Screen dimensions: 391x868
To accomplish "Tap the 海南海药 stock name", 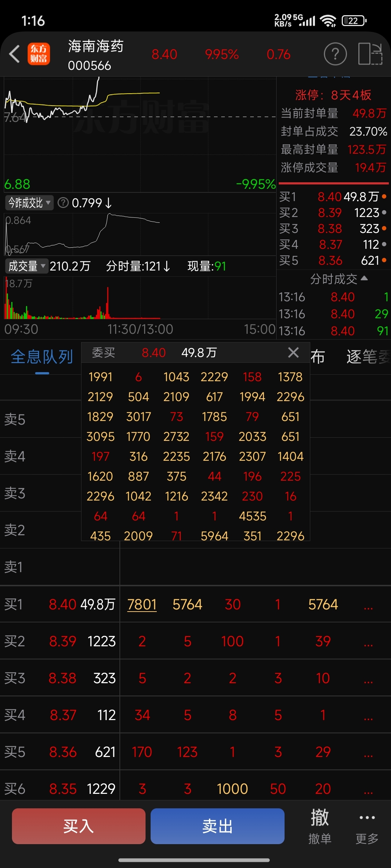I will point(96,46).
